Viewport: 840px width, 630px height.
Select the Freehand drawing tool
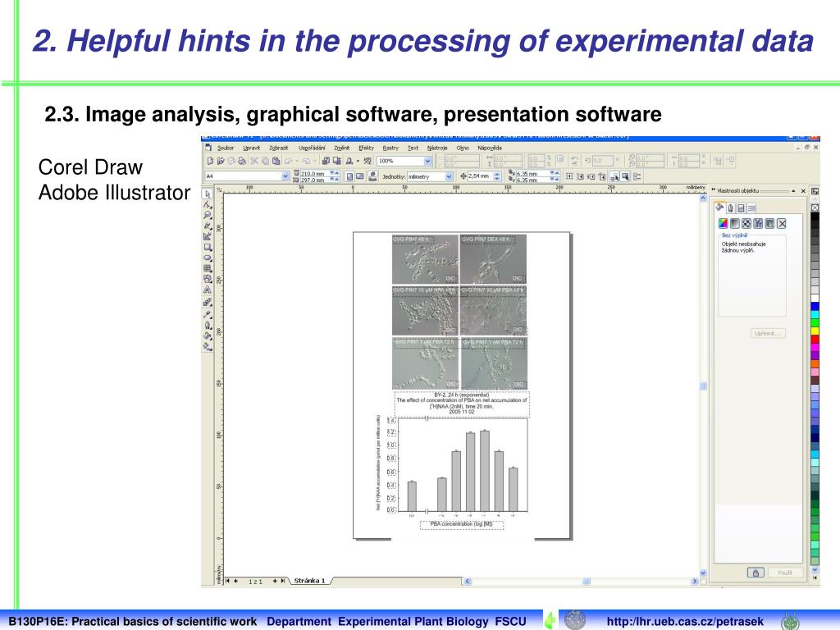tap(208, 225)
